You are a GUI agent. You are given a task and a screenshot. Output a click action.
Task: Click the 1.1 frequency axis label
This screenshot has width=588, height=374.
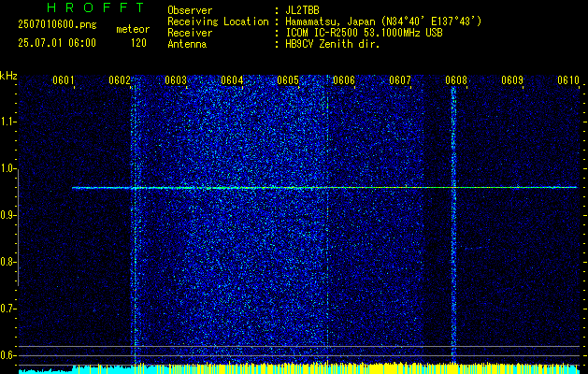click(x=7, y=122)
